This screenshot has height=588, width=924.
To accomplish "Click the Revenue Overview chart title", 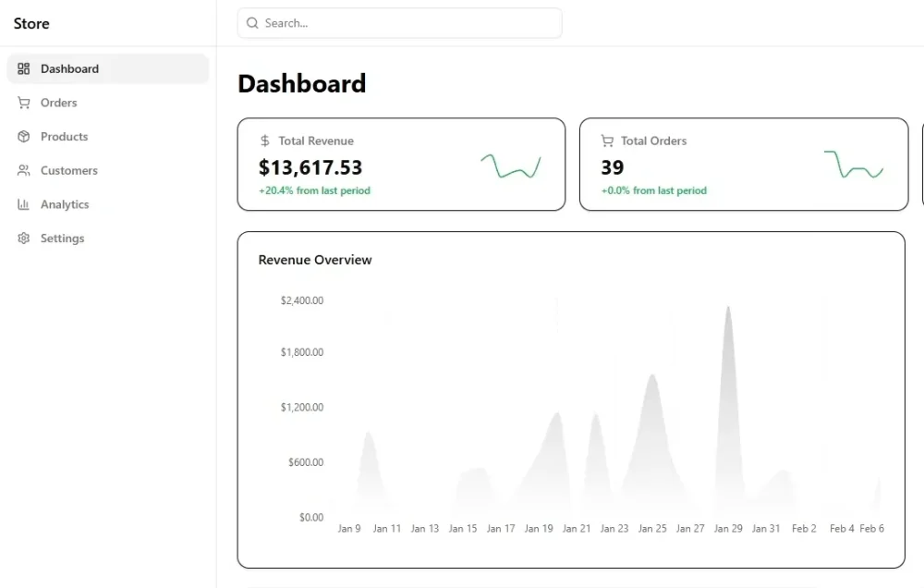I will tap(314, 260).
